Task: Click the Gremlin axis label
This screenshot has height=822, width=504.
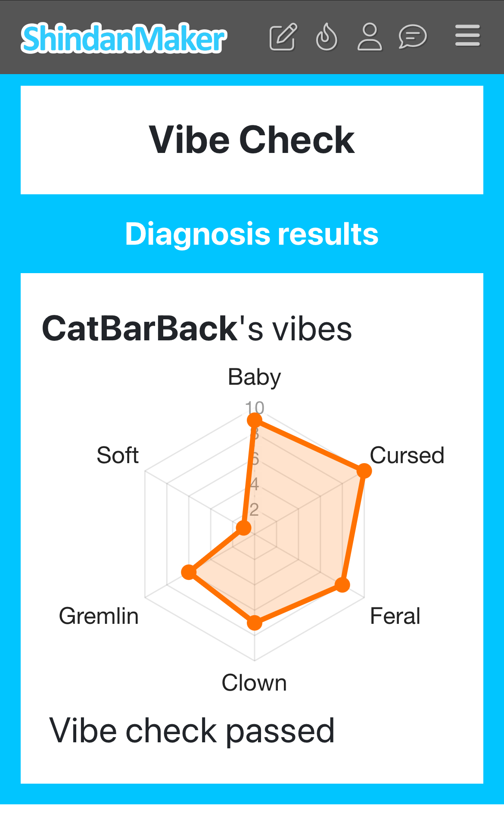Action: tap(99, 616)
